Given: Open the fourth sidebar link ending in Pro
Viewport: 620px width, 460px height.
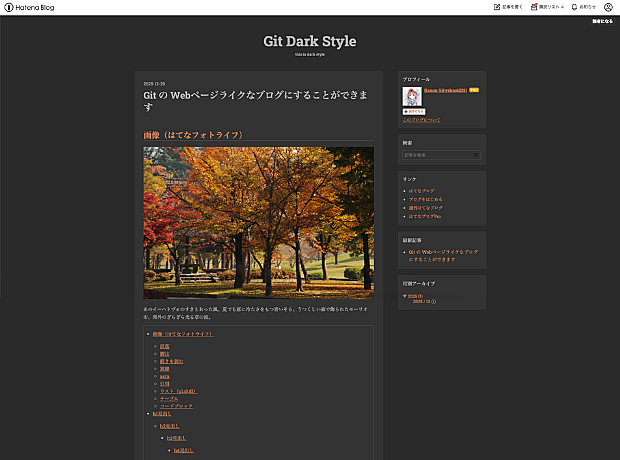Looking at the screenshot, I should tap(425, 216).
